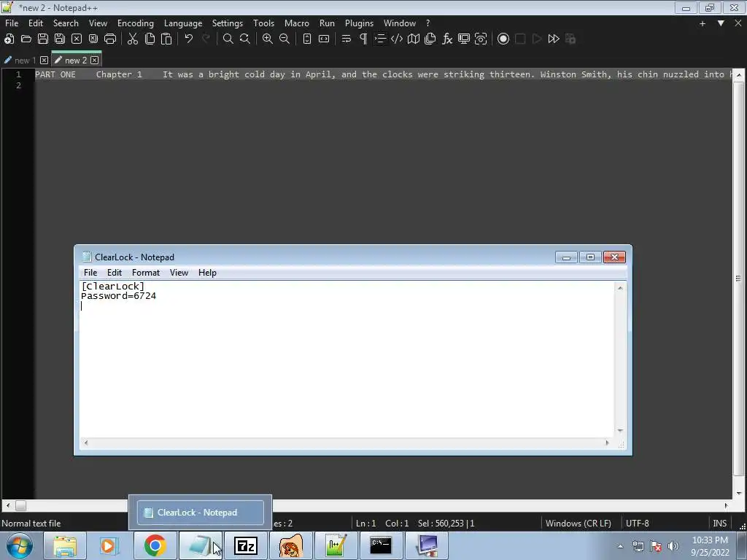This screenshot has width=747, height=560.
Task: Open Windows Explorer from the taskbar
Action: pos(65,545)
